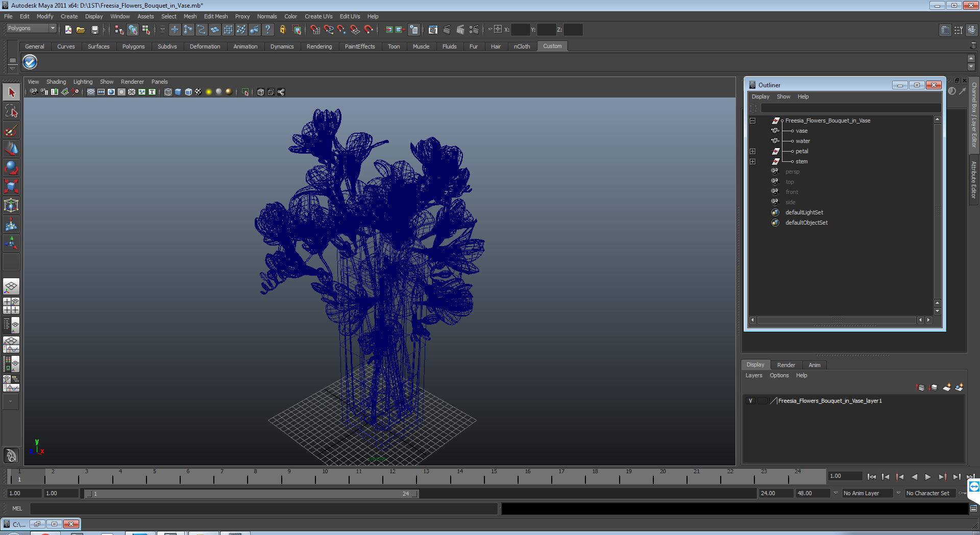980x535 pixels.
Task: Toggle the lock current selection icon
Action: click(282, 30)
